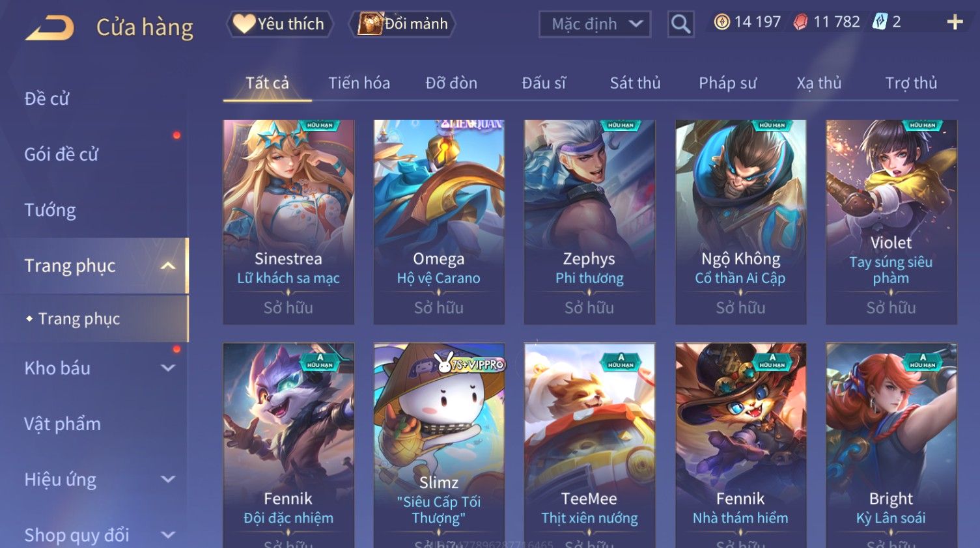Open the search magnifier icon
The image size is (980, 548).
(680, 24)
